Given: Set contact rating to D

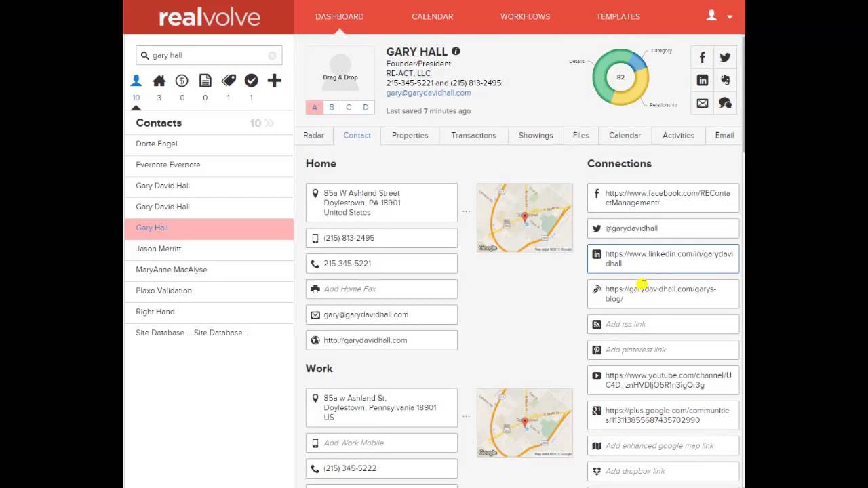Looking at the screenshot, I should coord(366,107).
